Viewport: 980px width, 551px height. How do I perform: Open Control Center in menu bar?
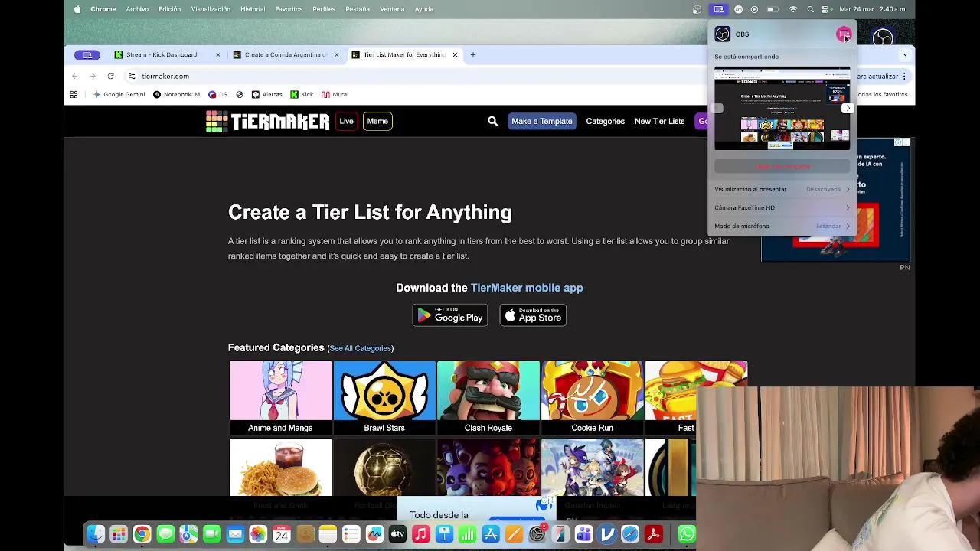pyautogui.click(x=825, y=9)
